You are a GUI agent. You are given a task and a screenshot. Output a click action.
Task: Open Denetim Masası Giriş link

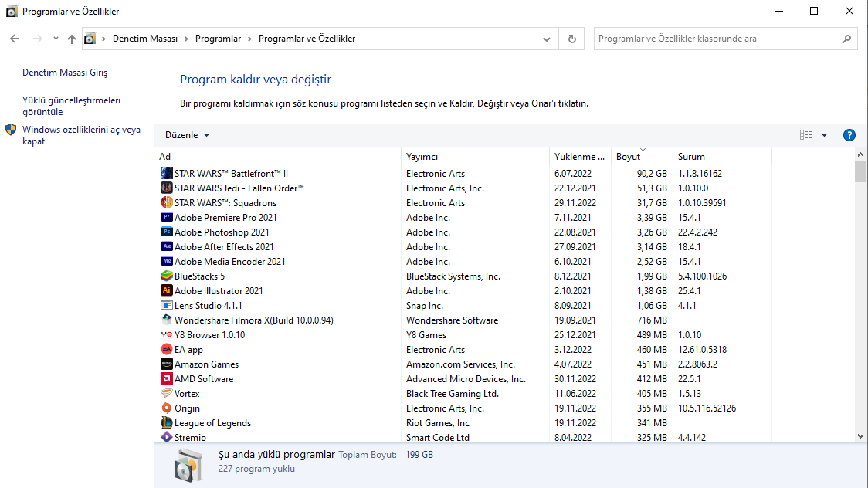coord(65,73)
